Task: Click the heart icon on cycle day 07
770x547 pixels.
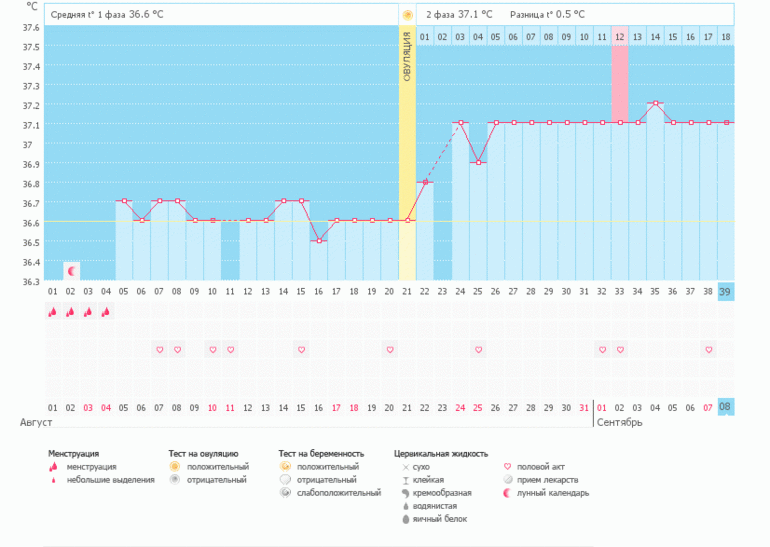Action: (159, 350)
